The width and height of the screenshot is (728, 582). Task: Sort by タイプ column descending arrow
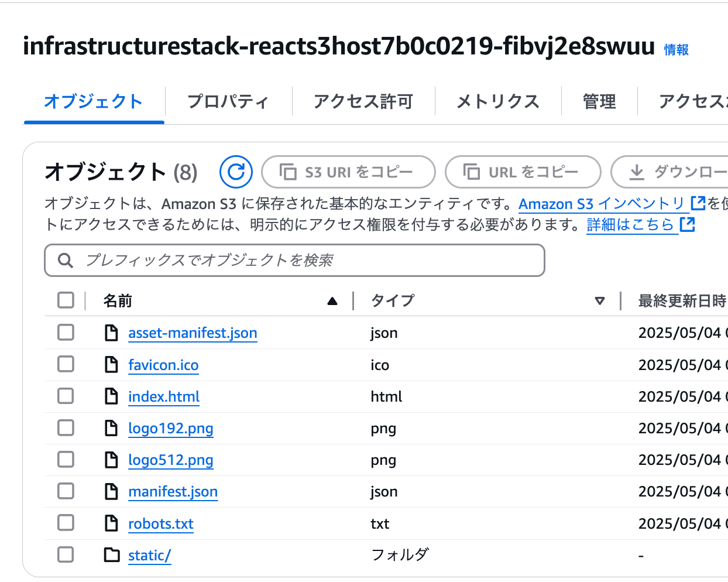tap(600, 301)
